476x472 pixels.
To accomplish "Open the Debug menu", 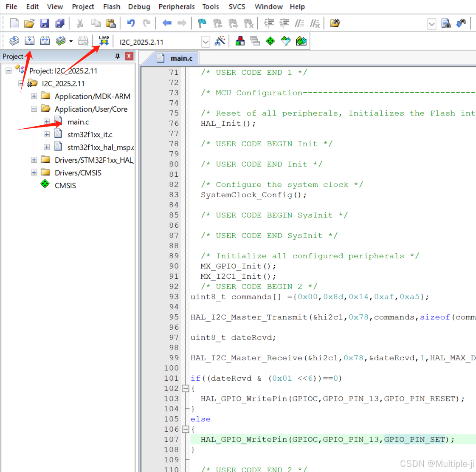I will coord(139,7).
